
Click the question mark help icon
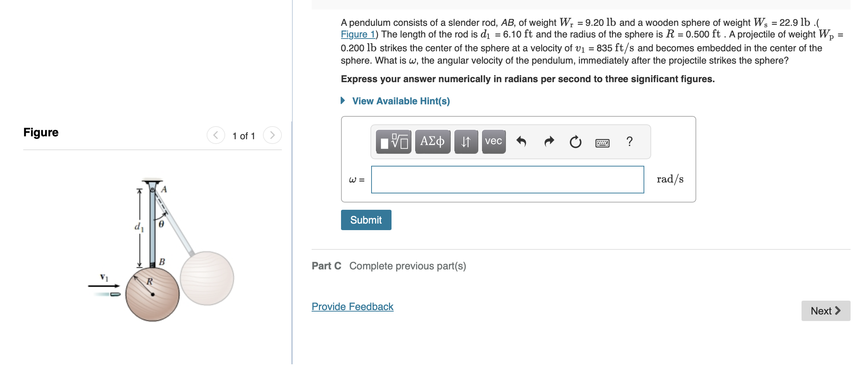point(629,142)
